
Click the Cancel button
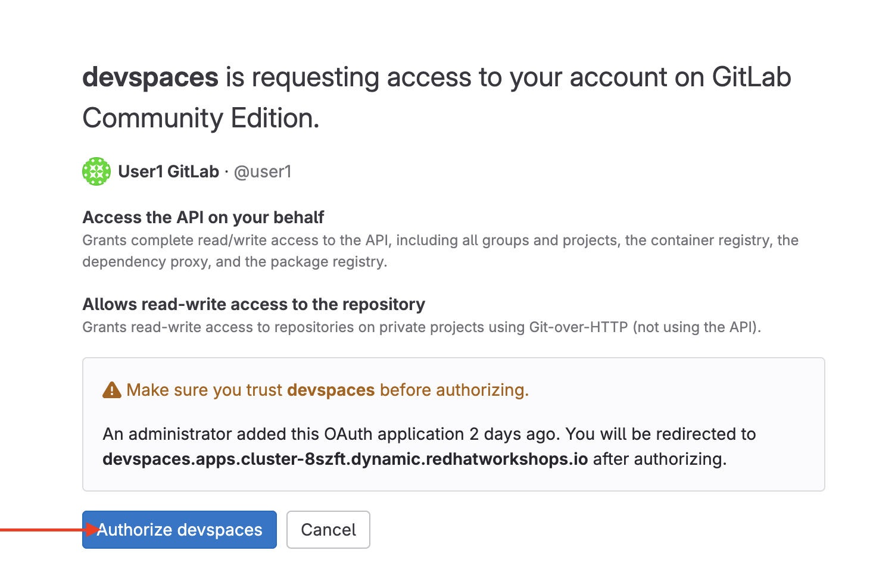pos(328,530)
